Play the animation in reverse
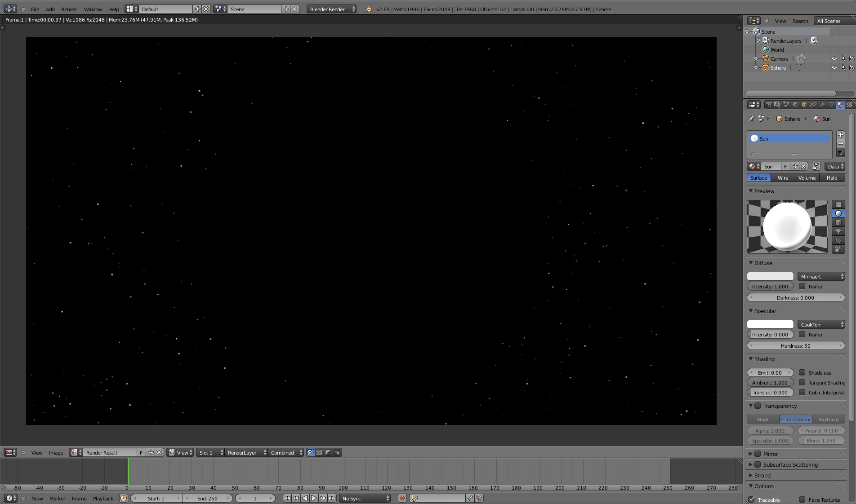The image size is (856, 504). 305,498
